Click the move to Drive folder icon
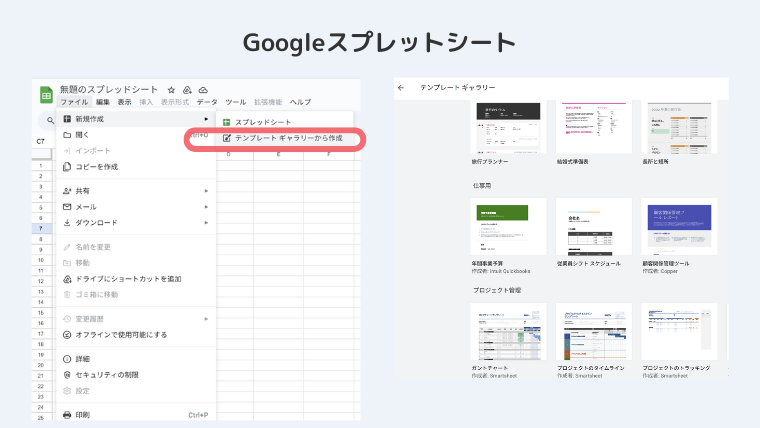Viewport: 760px width, 428px height. [x=187, y=90]
